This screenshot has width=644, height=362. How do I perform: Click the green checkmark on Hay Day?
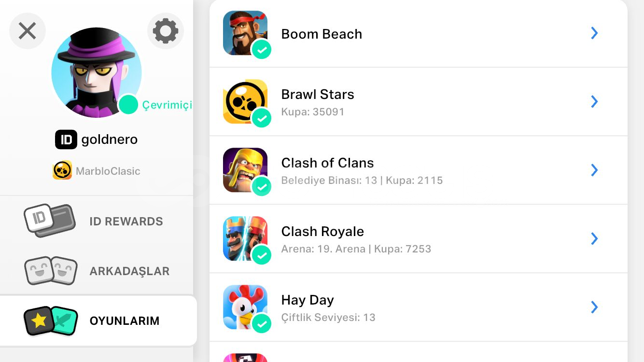pos(261,323)
